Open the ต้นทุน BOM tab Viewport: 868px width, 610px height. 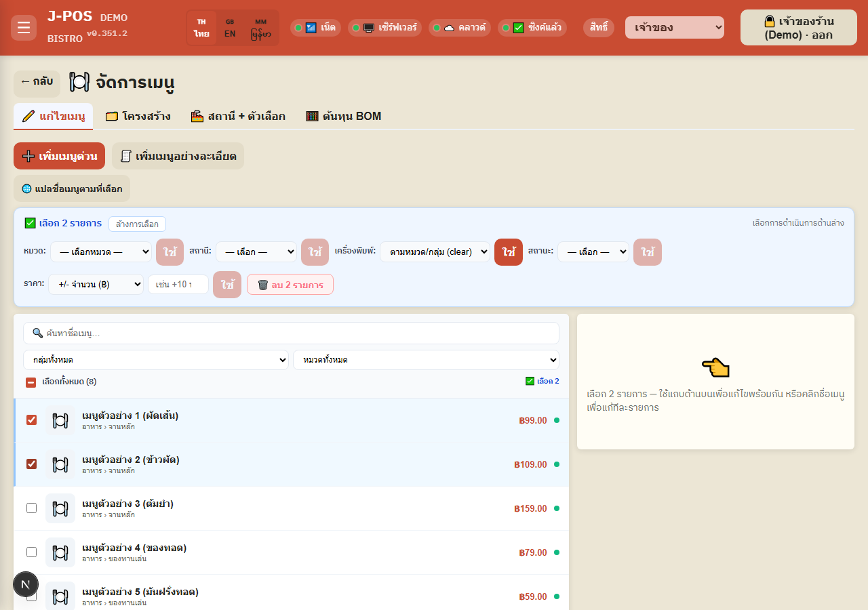(x=344, y=116)
